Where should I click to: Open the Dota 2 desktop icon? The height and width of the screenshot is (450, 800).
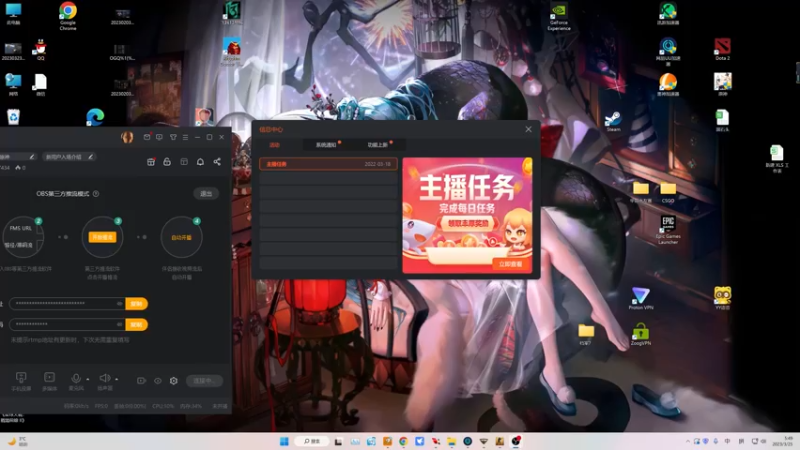tap(722, 49)
